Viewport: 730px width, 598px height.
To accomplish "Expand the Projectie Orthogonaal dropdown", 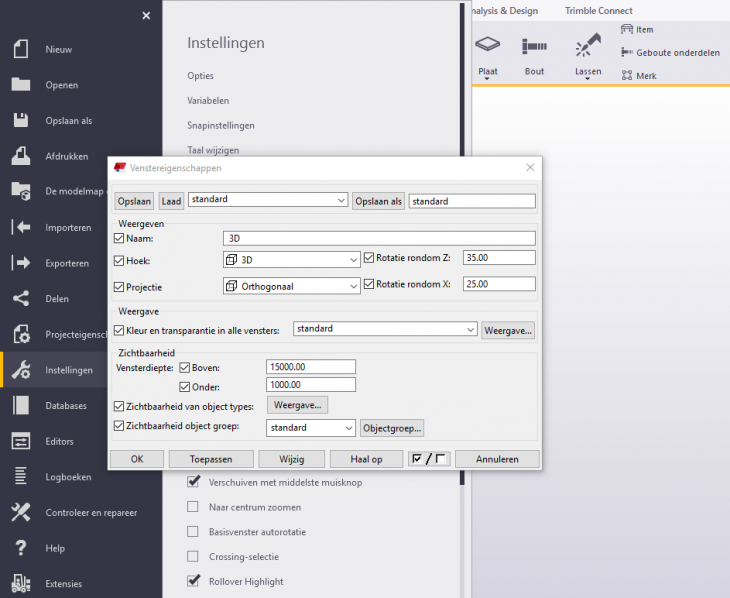I will 291,286.
